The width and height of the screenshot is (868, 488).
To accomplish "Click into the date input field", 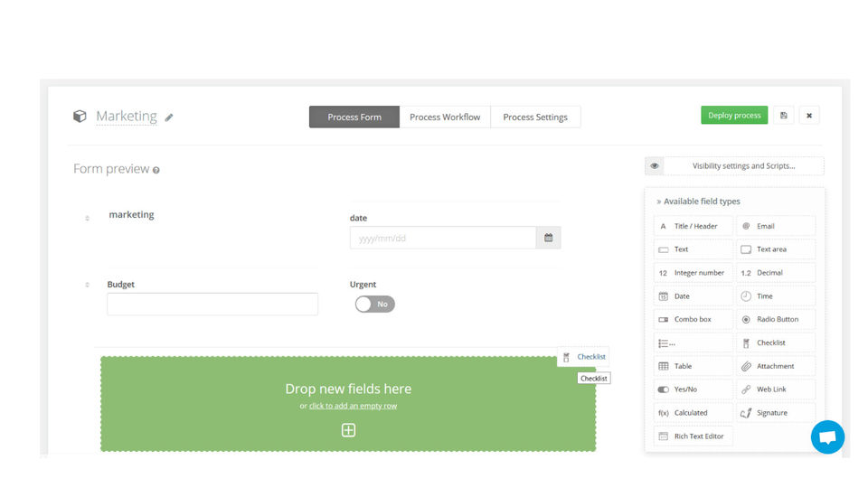I will pos(443,238).
